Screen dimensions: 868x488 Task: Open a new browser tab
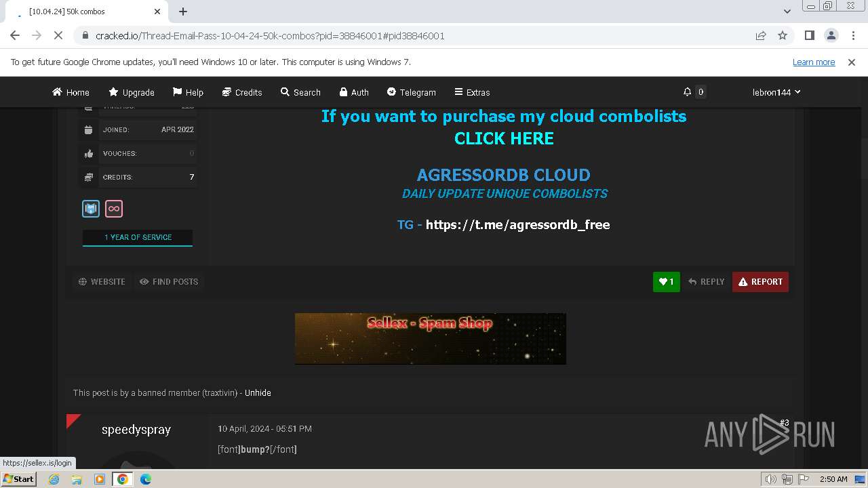[x=183, y=12]
